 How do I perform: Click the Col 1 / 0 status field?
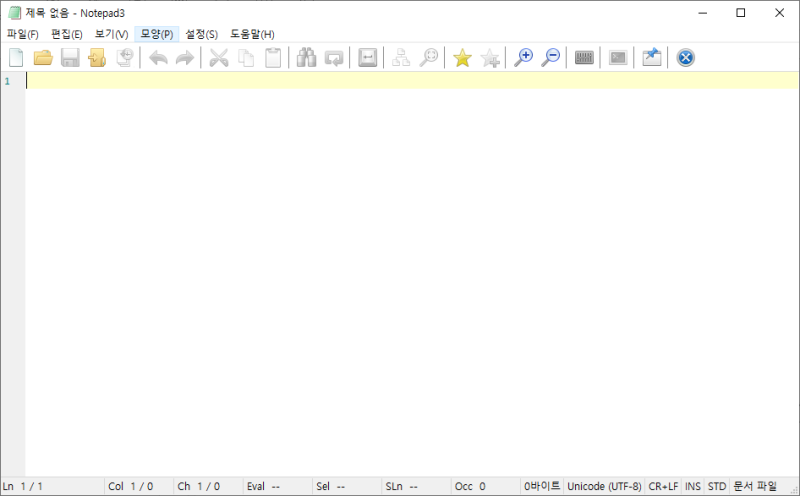coord(139,486)
